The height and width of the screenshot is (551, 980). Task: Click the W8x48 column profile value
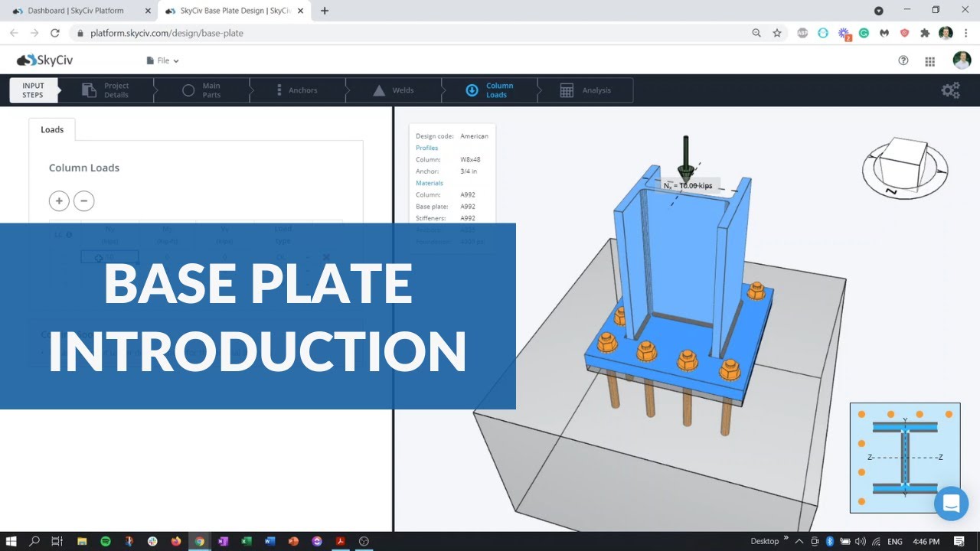click(x=470, y=160)
